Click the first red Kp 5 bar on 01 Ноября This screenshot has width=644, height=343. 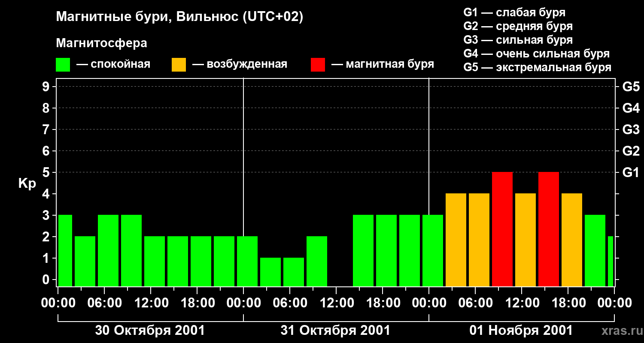point(502,229)
